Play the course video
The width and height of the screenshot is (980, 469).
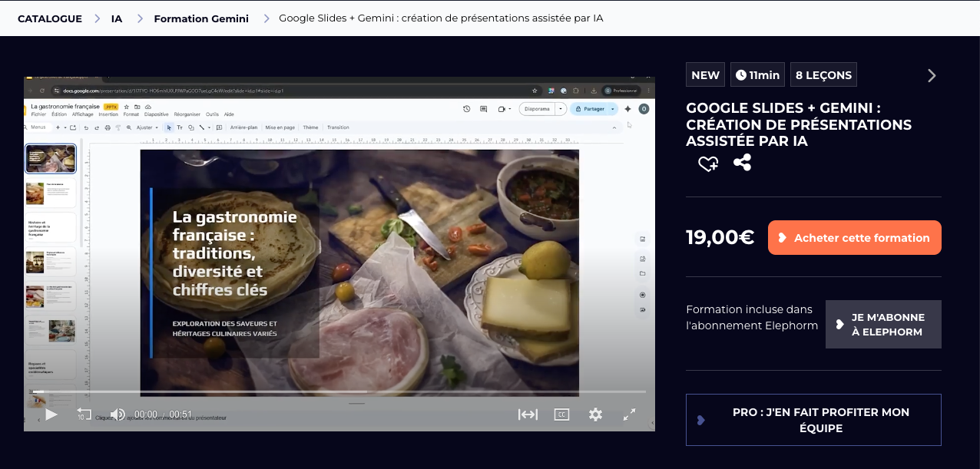click(x=51, y=415)
